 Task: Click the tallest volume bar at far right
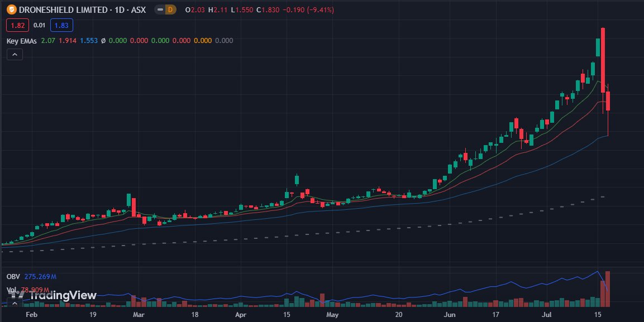(x=608, y=289)
